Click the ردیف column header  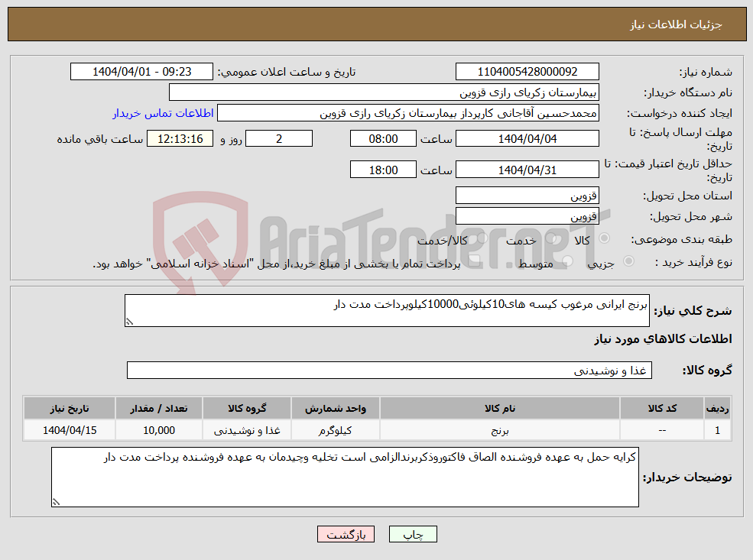[x=717, y=409]
